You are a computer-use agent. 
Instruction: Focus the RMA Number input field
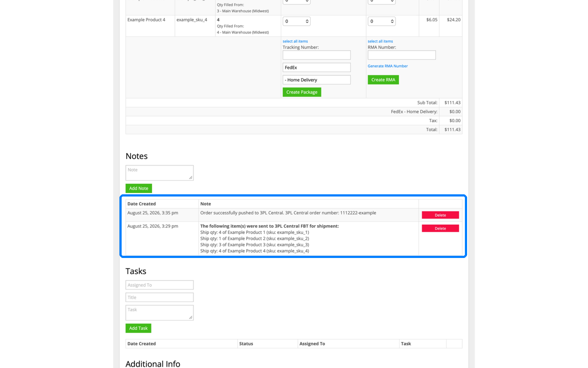(x=402, y=55)
